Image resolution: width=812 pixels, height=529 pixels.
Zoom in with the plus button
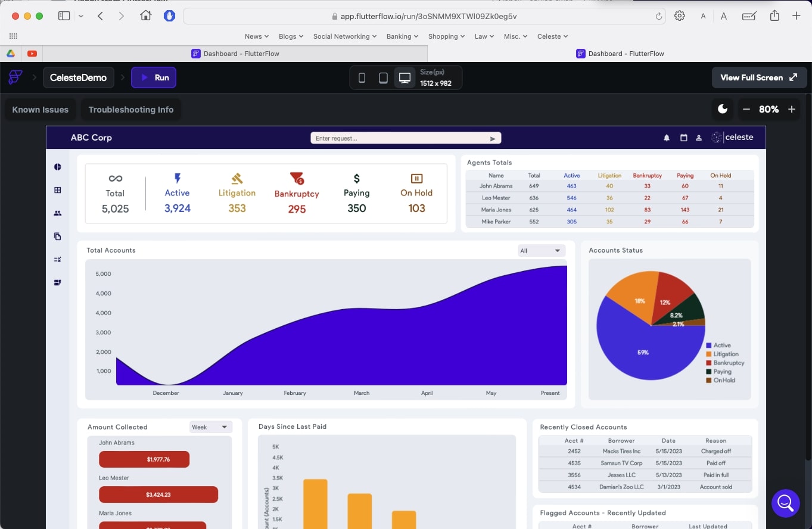pyautogui.click(x=792, y=109)
